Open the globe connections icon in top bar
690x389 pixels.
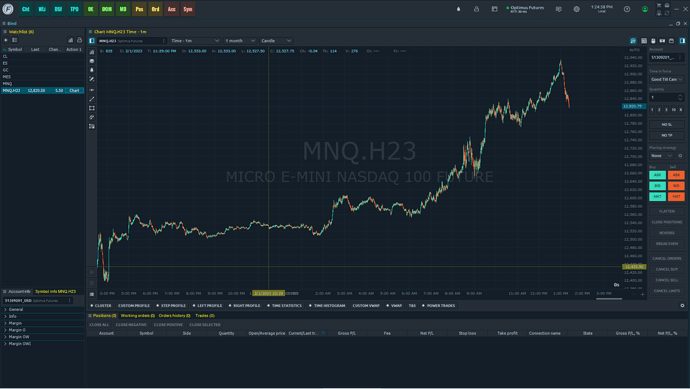(x=576, y=9)
